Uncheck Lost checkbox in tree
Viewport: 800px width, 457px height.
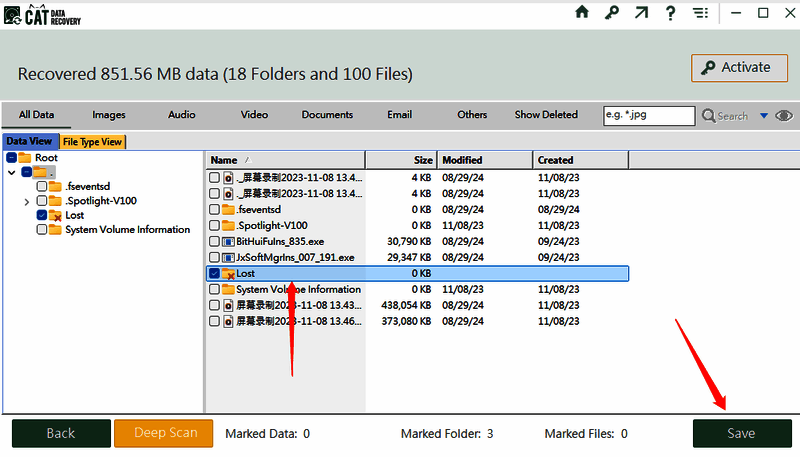point(42,215)
